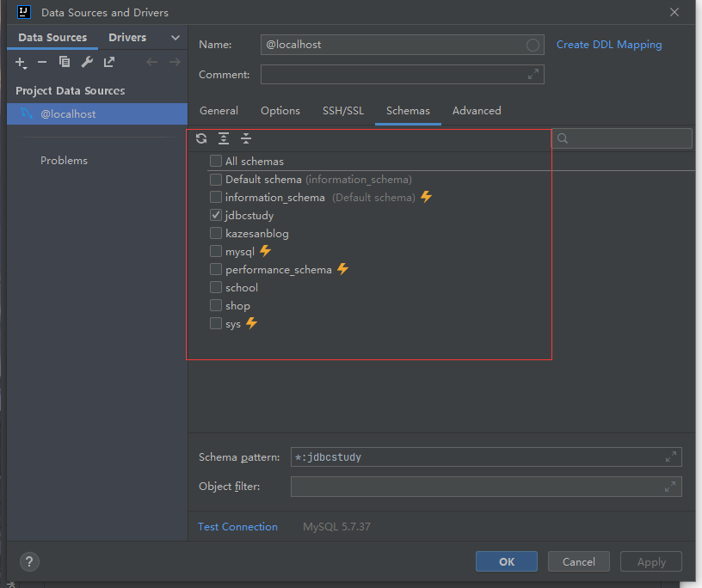
Task: Select the Schemas tab
Action: coord(408,111)
